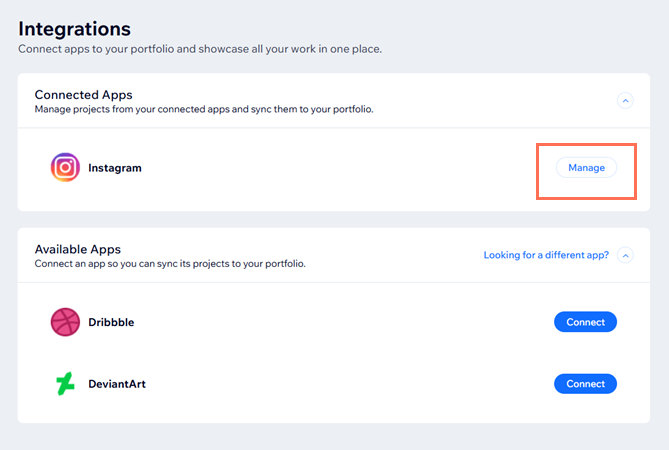This screenshot has height=450, width=669.
Task: Collapse the Available Apps section chevron
Action: 625,255
